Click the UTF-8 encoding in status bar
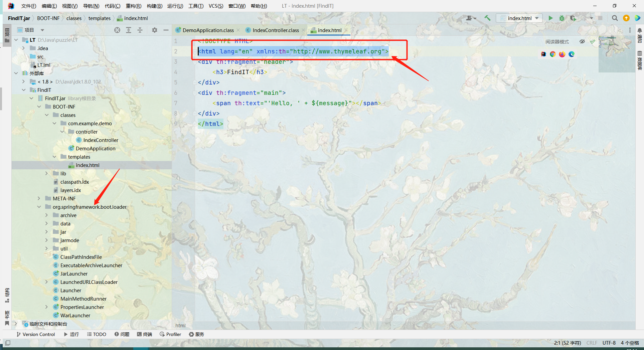The width and height of the screenshot is (644, 350). pos(609,343)
